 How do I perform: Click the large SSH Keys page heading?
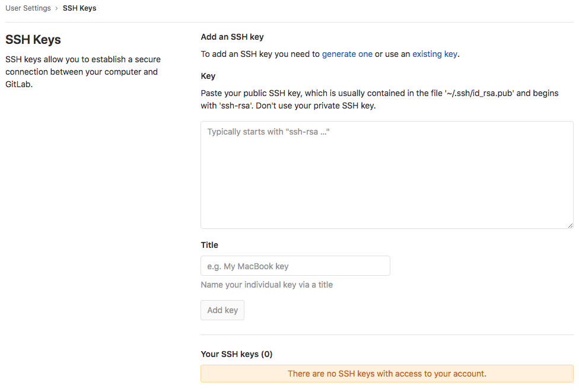(33, 40)
